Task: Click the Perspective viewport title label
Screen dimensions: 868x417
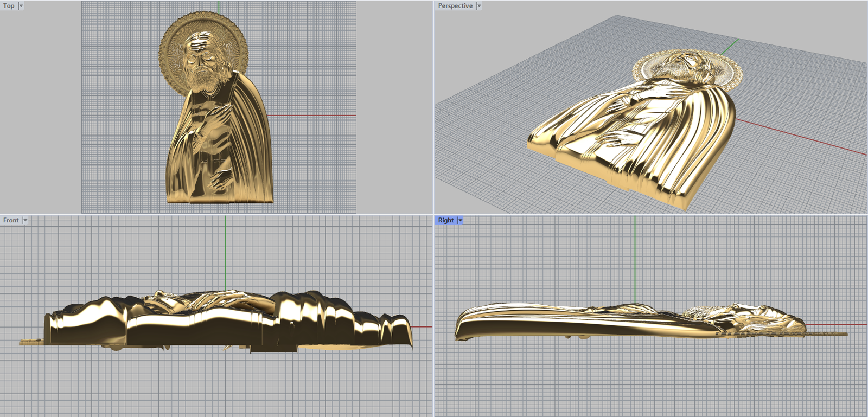Action: (455, 6)
